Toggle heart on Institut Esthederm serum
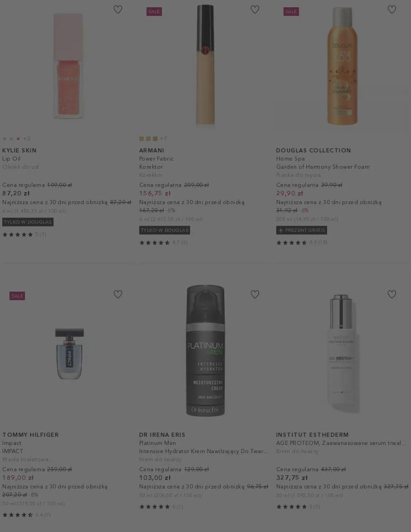Image resolution: width=411 pixels, height=532 pixels. coord(392,294)
